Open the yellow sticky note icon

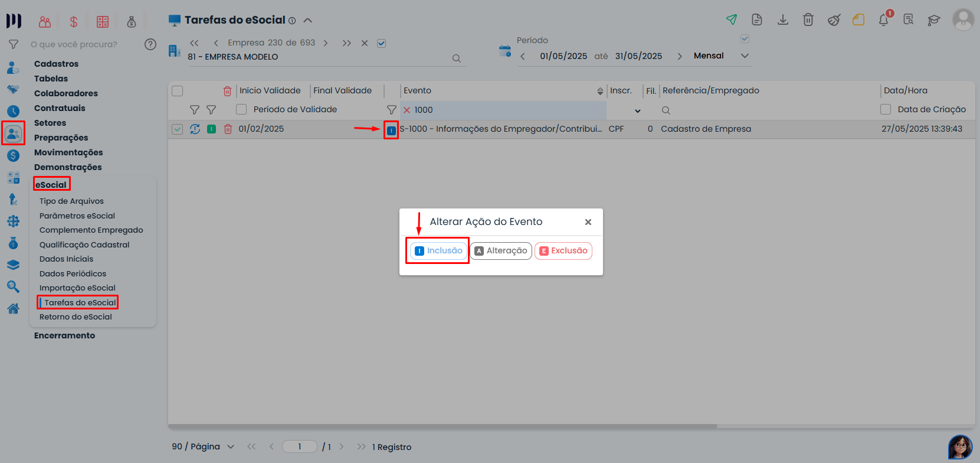tap(858, 20)
